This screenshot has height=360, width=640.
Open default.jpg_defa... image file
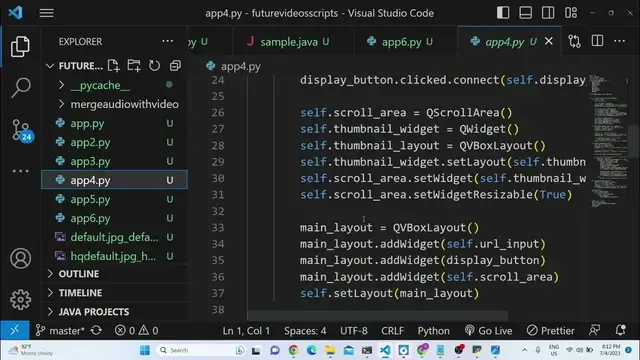tap(114, 237)
